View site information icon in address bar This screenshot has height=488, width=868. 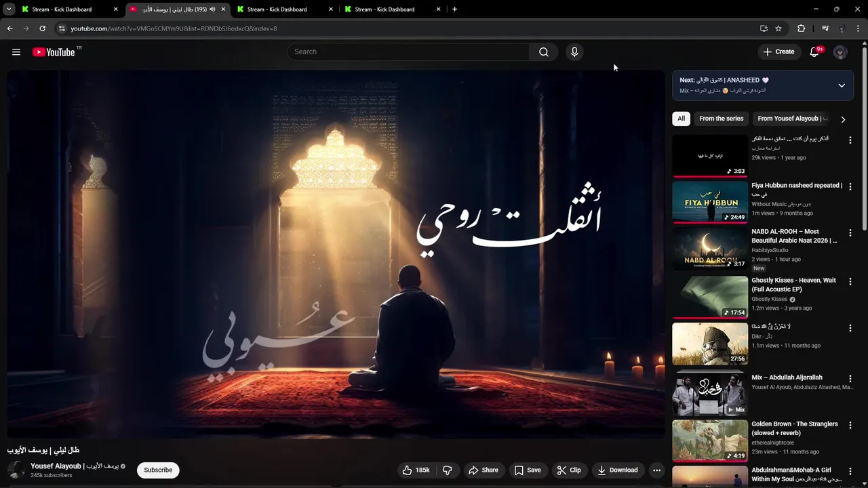point(62,28)
